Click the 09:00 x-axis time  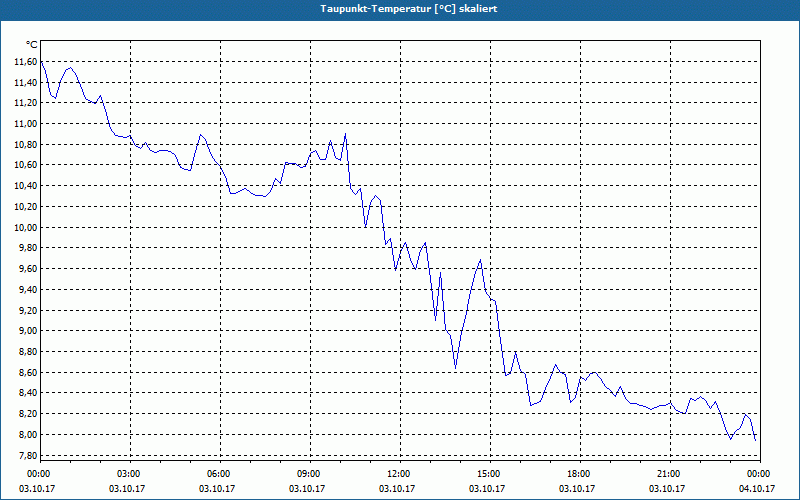(310, 474)
